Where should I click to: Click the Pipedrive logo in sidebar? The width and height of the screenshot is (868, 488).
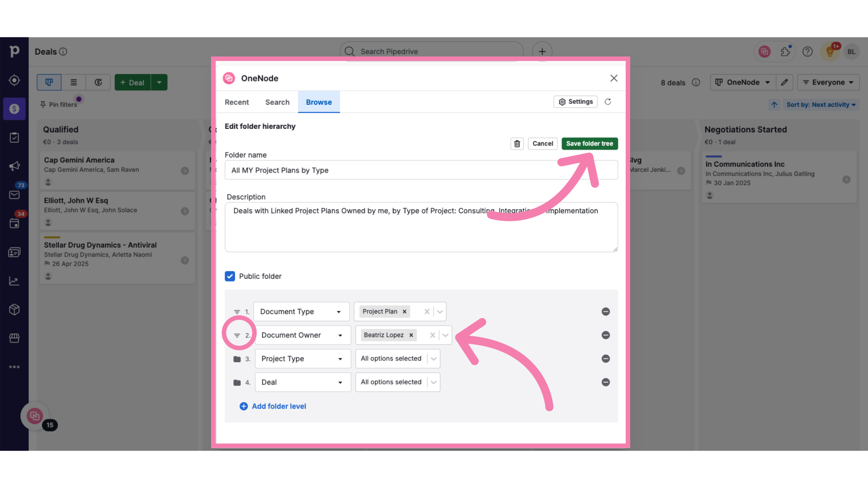point(14,52)
